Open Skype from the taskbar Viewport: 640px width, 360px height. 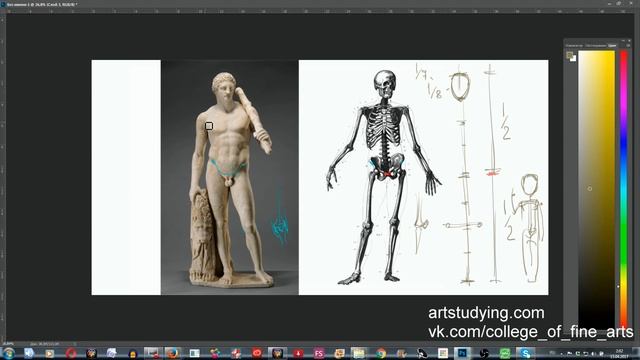(x=525, y=353)
